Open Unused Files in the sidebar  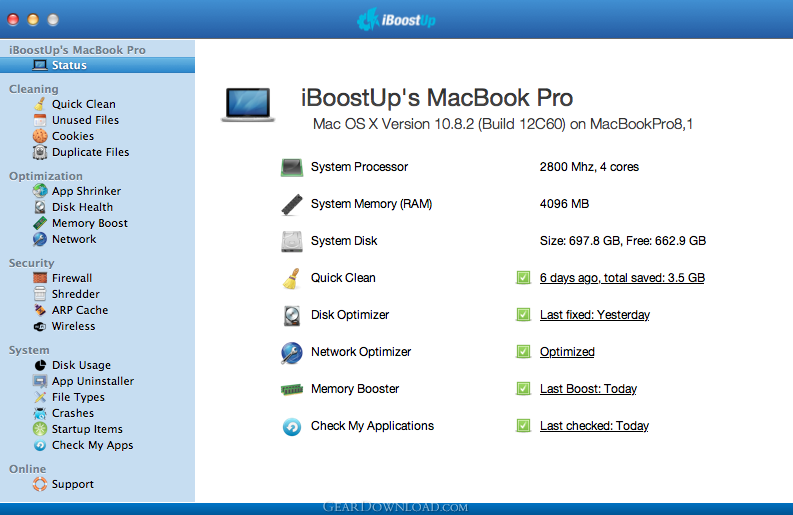pos(85,120)
